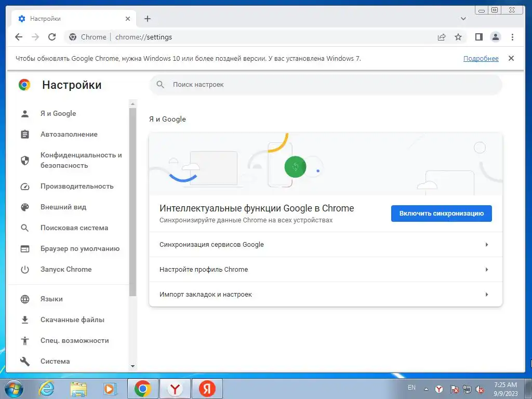Click the download icon beside Скачанные файлы
This screenshot has width=532, height=399.
25,320
